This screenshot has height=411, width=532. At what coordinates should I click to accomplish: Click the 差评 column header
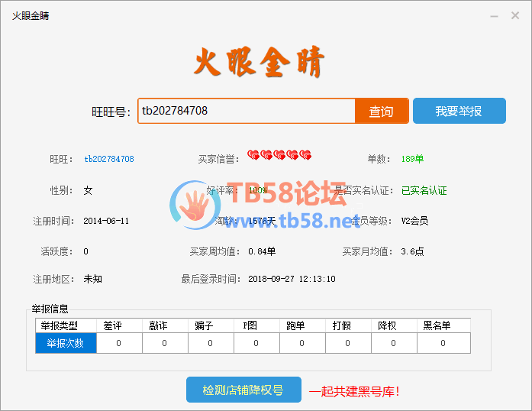tap(113, 325)
